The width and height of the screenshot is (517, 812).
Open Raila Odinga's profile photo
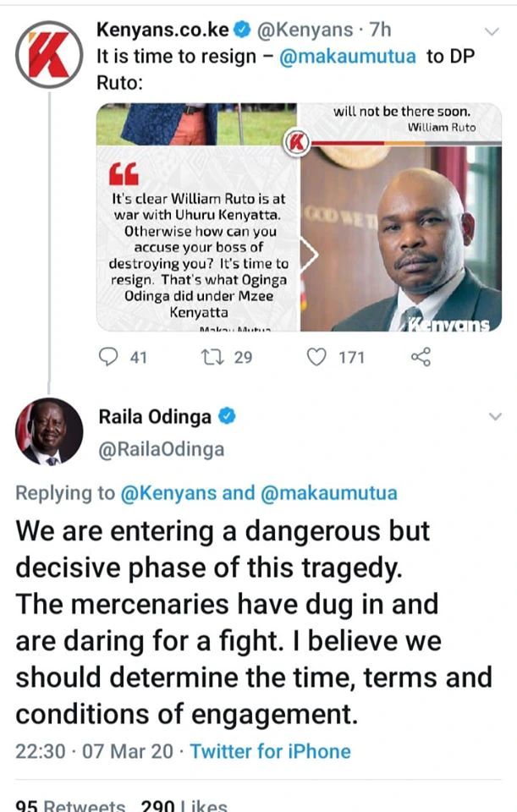coord(49,431)
